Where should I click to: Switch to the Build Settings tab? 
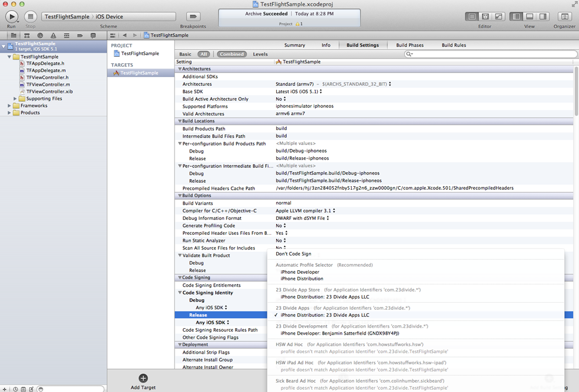point(363,45)
